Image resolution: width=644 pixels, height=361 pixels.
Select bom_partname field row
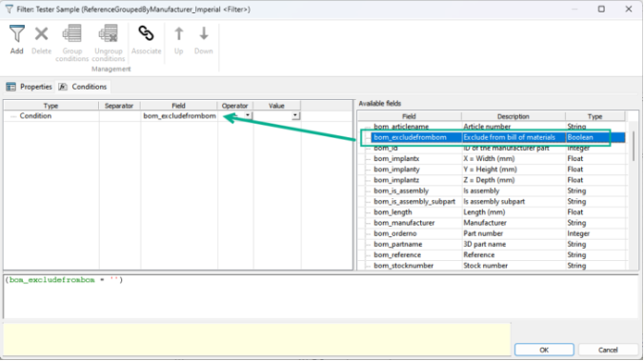(x=493, y=244)
